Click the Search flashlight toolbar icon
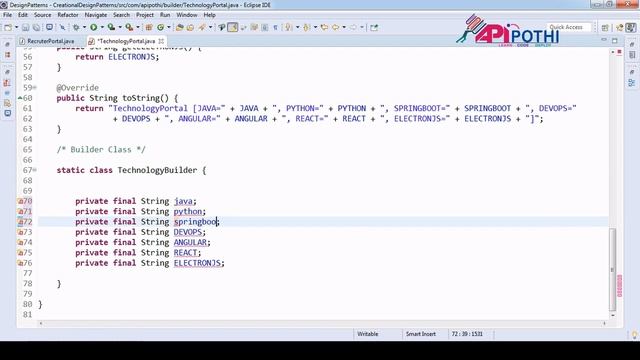Image resolution: width=640 pixels, height=360 pixels. [202, 27]
